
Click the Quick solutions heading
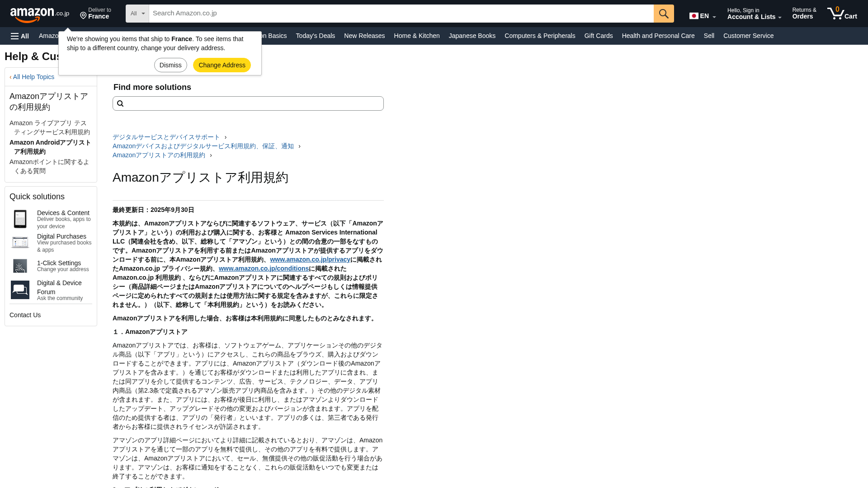[x=37, y=197]
